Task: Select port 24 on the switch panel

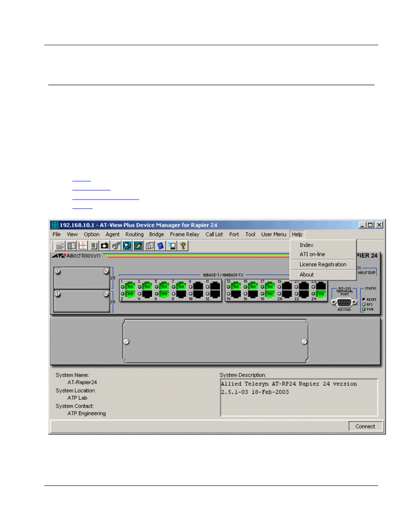Action: pos(321,294)
